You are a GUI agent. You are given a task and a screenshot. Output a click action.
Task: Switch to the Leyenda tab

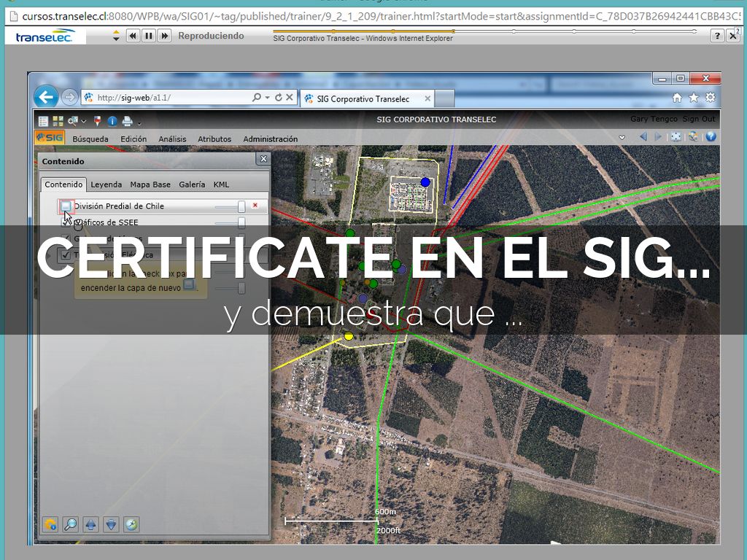tap(106, 184)
